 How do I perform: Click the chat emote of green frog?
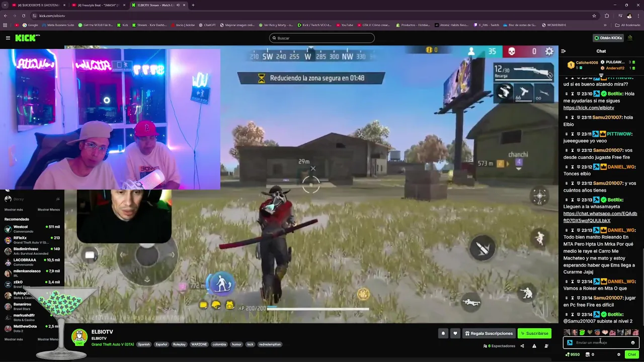582,332
